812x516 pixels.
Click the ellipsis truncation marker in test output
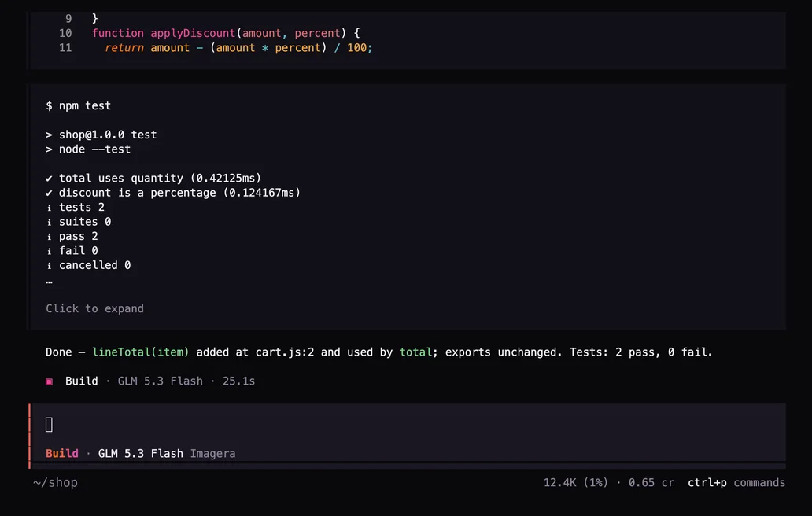click(x=50, y=282)
